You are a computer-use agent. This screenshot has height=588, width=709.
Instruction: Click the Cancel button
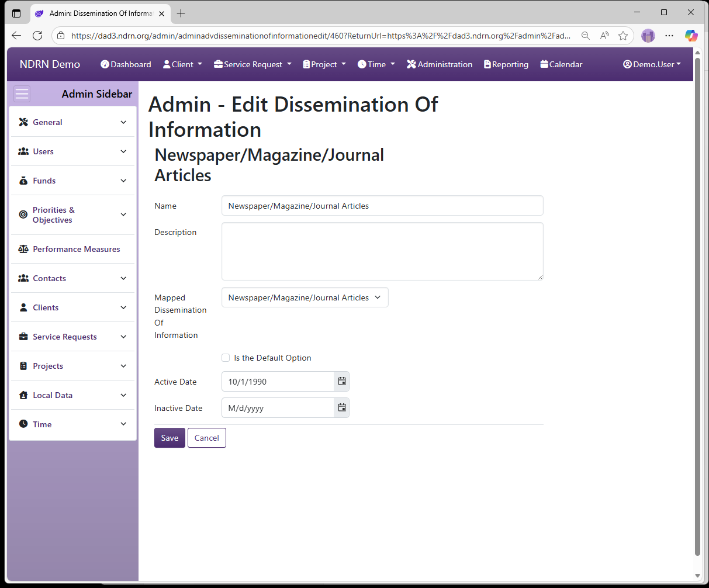(207, 438)
